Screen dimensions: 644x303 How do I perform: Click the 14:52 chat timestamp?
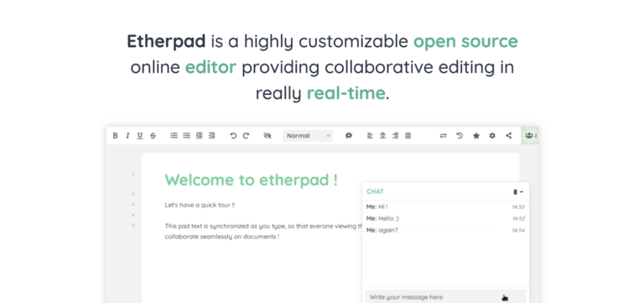click(x=518, y=218)
